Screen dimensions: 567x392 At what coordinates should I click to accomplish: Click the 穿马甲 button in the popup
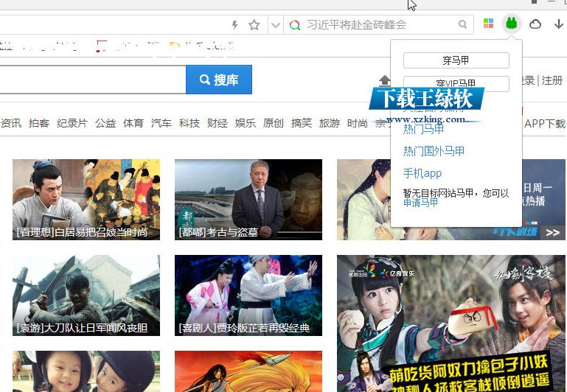[x=456, y=60]
